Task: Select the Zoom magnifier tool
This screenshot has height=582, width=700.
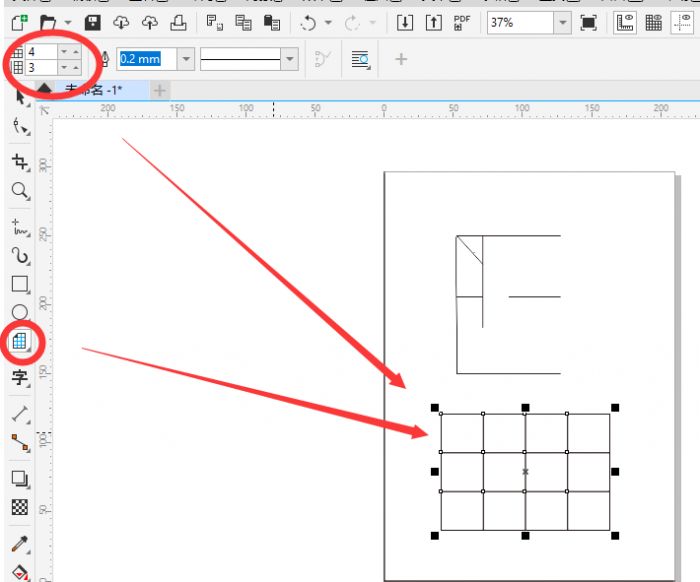Action: pyautogui.click(x=20, y=191)
